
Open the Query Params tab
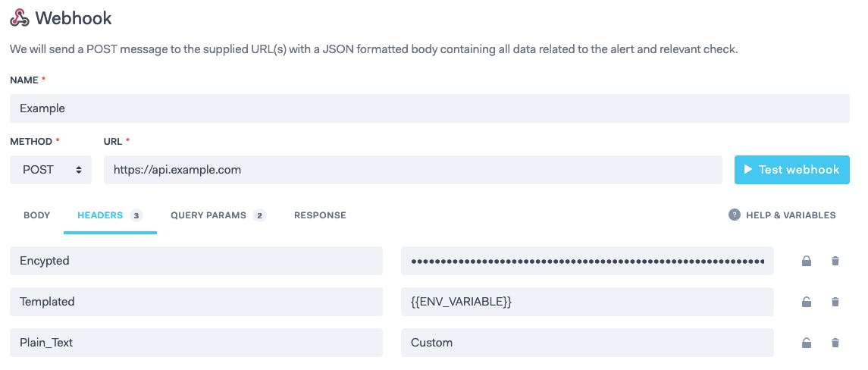pos(218,215)
